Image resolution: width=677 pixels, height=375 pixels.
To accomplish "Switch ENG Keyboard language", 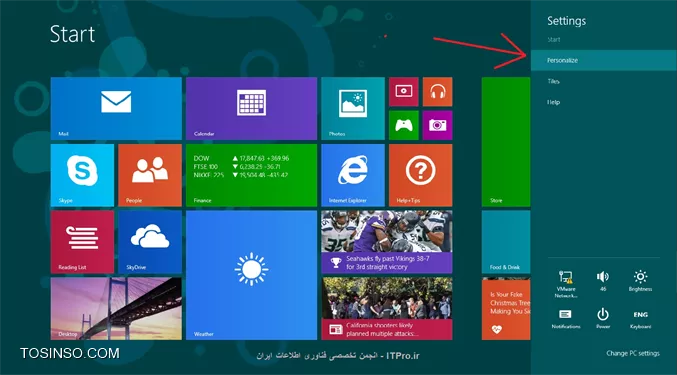I will (640, 319).
